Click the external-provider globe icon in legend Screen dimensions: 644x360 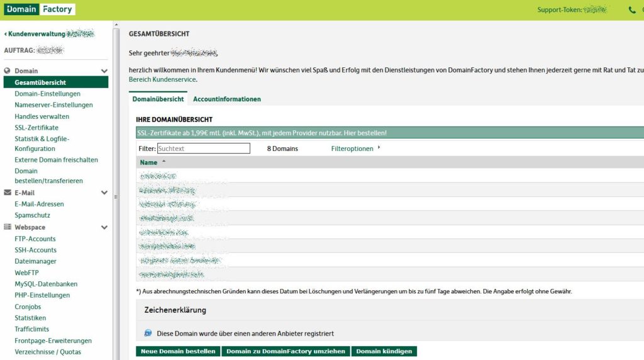pyautogui.click(x=148, y=333)
